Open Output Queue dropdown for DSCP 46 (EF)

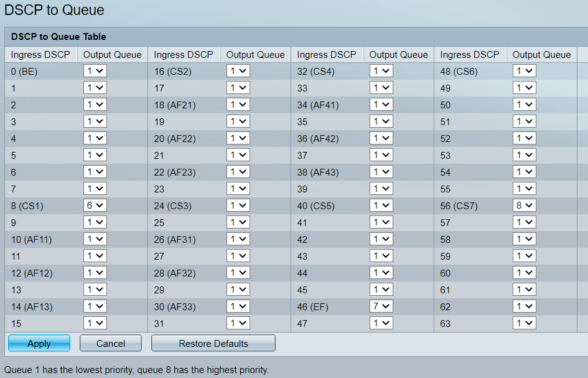(x=381, y=306)
